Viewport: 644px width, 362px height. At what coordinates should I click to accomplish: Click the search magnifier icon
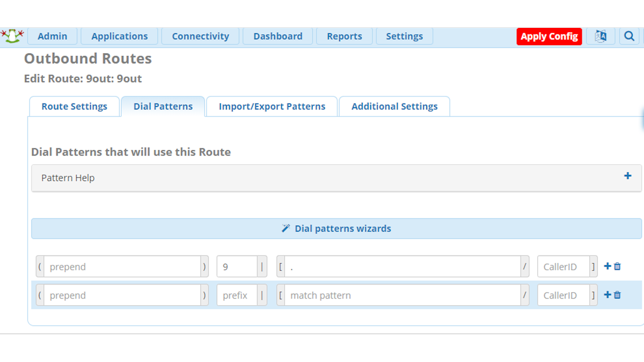point(629,36)
